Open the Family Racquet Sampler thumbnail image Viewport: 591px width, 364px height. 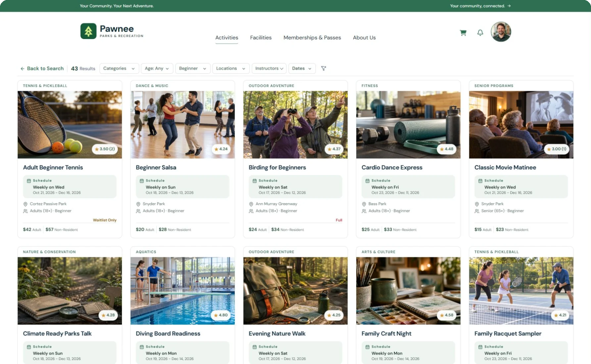click(x=521, y=291)
